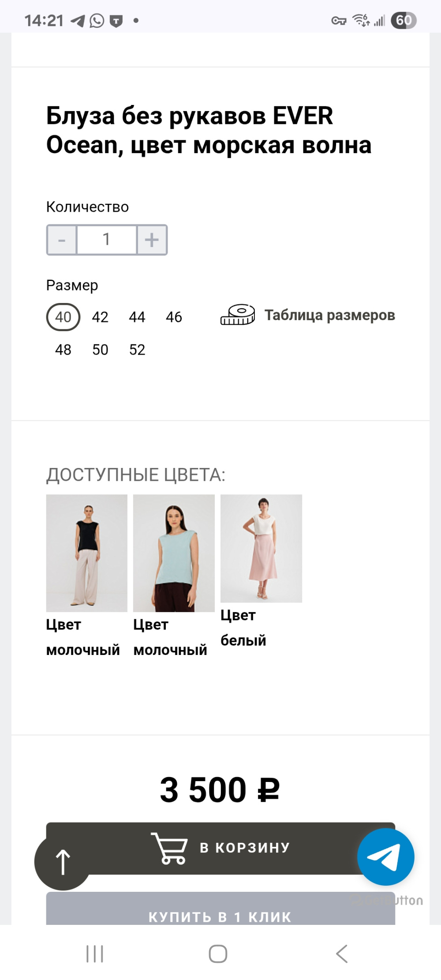Select the white blouse with pink skirt thumbnail

[x=261, y=548]
